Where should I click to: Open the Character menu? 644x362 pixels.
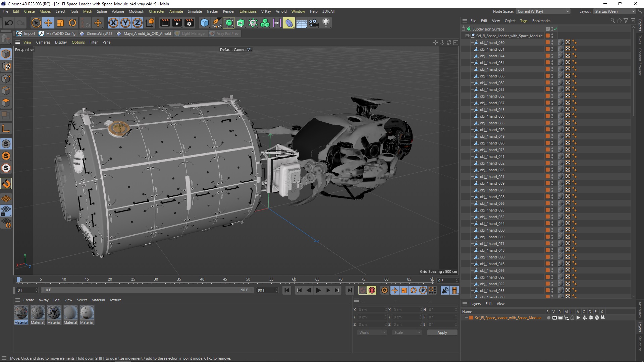tap(157, 11)
